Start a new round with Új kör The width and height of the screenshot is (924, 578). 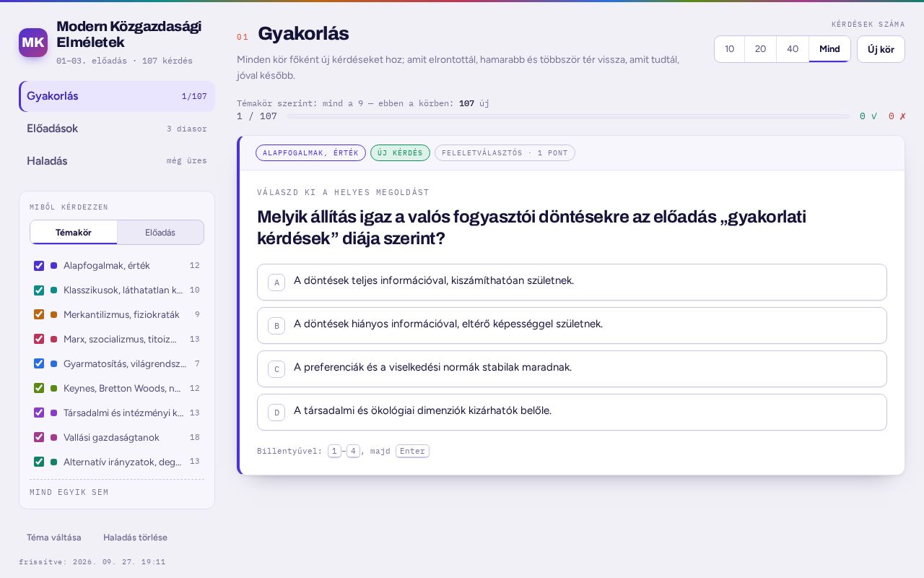[x=881, y=49]
